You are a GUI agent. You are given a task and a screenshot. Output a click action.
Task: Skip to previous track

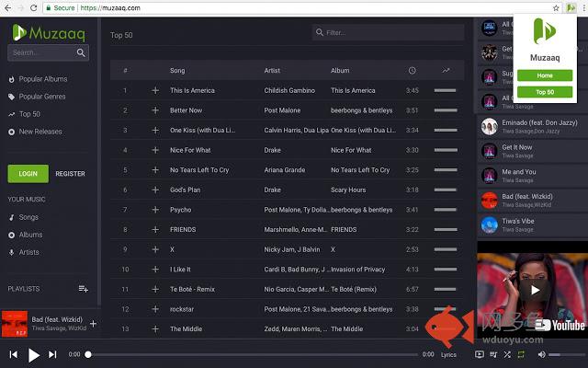14,354
